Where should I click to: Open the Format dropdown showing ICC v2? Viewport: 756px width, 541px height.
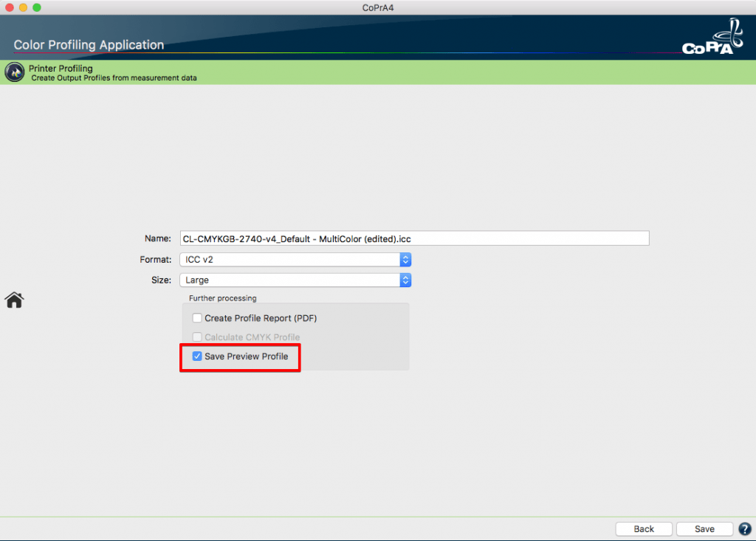tap(295, 260)
